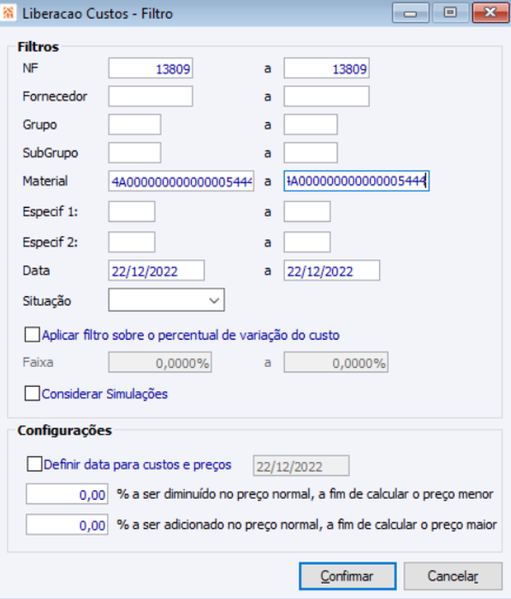Viewport: 511px width, 599px height.
Task: Select the starting NF number field
Action: pos(150,68)
